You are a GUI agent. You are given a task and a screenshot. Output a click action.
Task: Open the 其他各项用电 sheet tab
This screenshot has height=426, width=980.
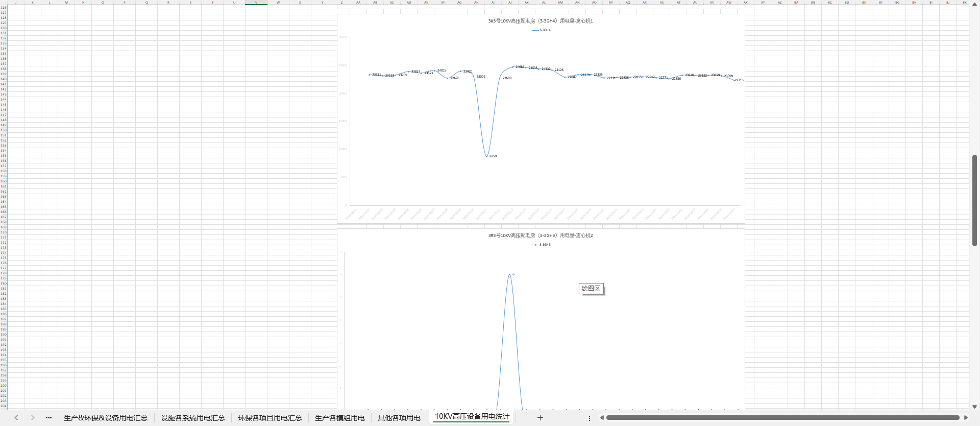pyautogui.click(x=399, y=418)
